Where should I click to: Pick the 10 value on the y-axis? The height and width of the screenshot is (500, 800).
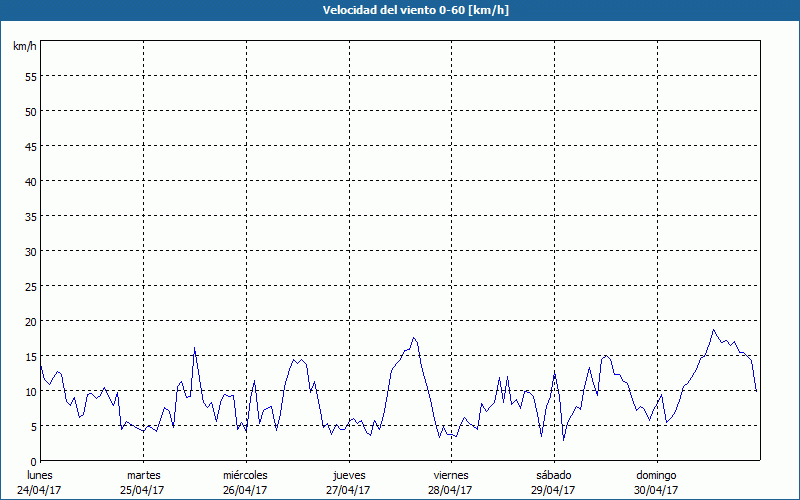(30, 391)
